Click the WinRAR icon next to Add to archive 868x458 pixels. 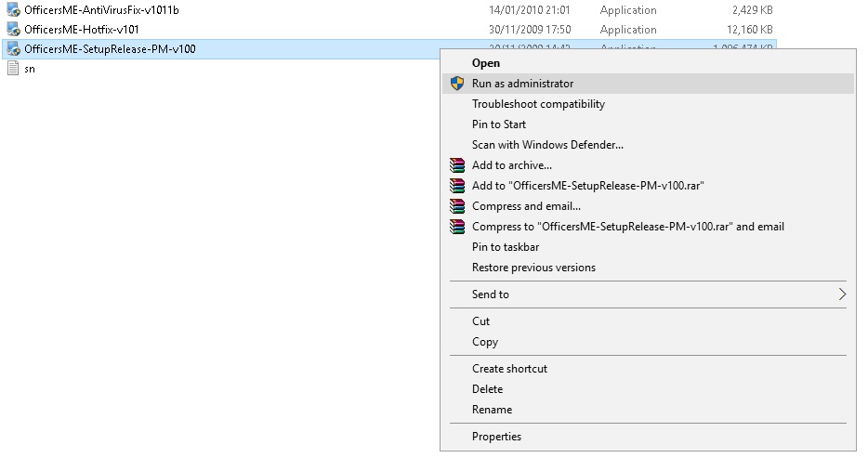pos(456,165)
